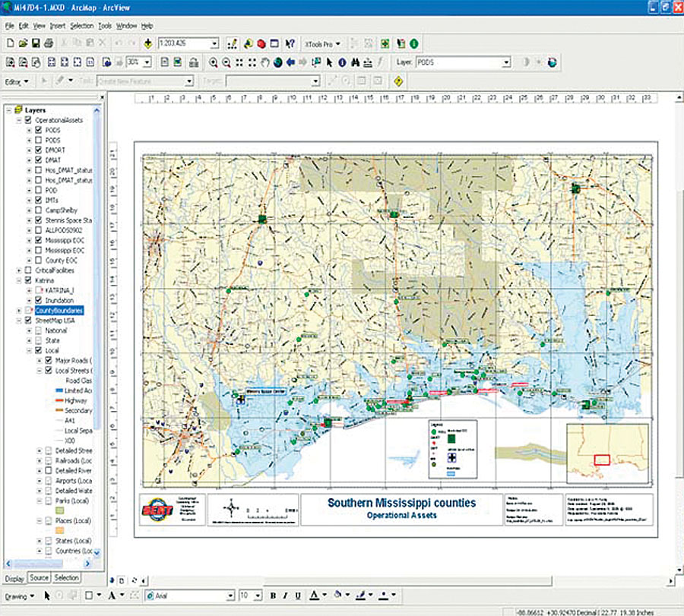684x616 pixels.
Task: Open the map scale dropdown
Action: (x=215, y=44)
